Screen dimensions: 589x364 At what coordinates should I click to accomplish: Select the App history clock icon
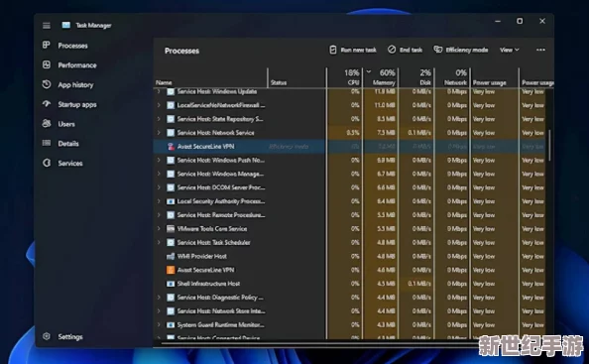tap(47, 84)
